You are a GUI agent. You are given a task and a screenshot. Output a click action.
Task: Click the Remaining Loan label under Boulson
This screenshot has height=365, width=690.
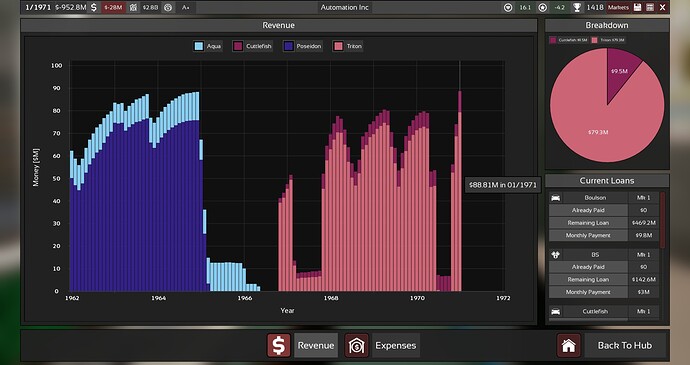click(588, 223)
